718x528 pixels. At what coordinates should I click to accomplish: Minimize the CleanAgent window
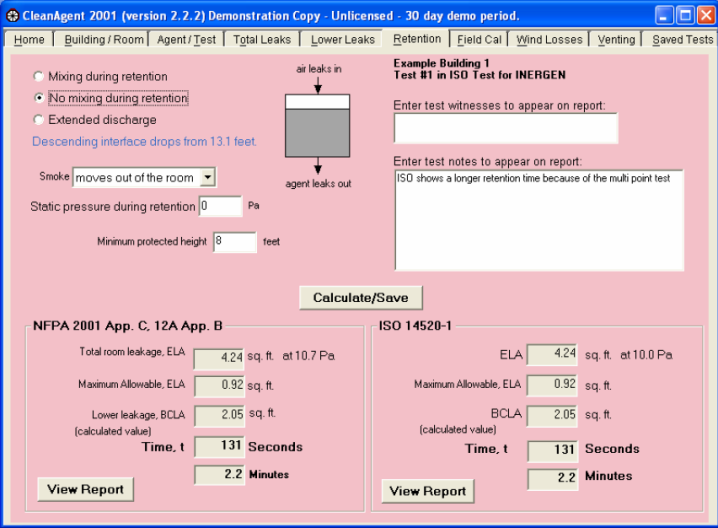click(664, 16)
